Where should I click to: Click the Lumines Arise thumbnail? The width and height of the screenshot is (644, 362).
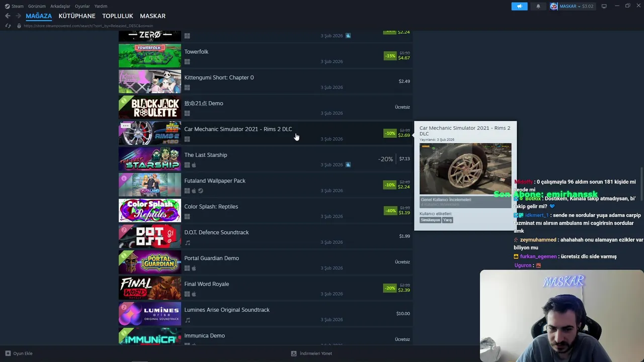149,314
